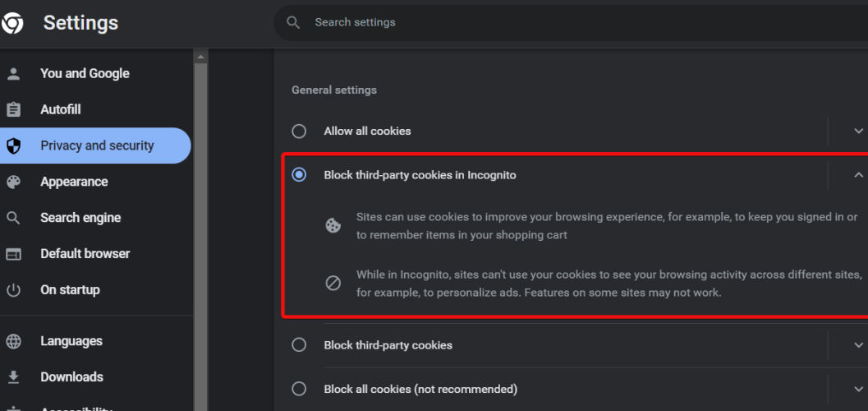Viewport: 868px width, 411px height.
Task: Click the You and Google person icon
Action: click(13, 73)
